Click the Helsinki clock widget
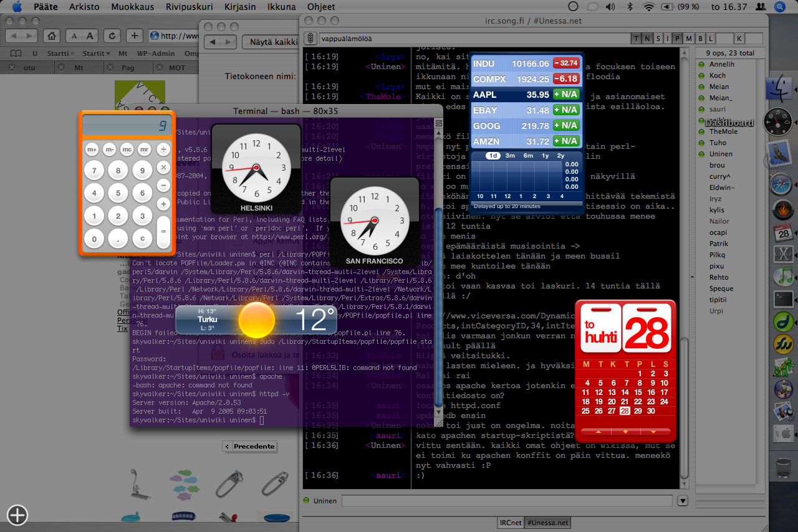Image resolution: width=798 pixels, height=532 pixels. point(256,168)
